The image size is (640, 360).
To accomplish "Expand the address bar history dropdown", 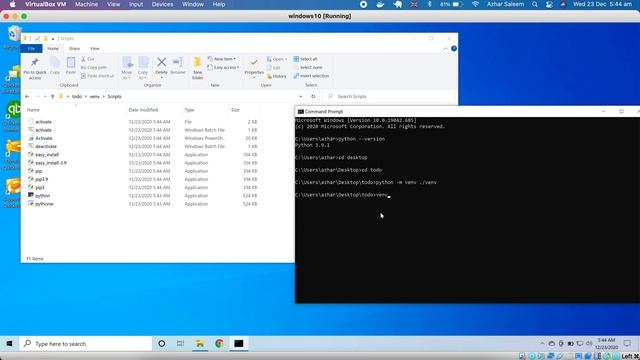I will (301, 97).
